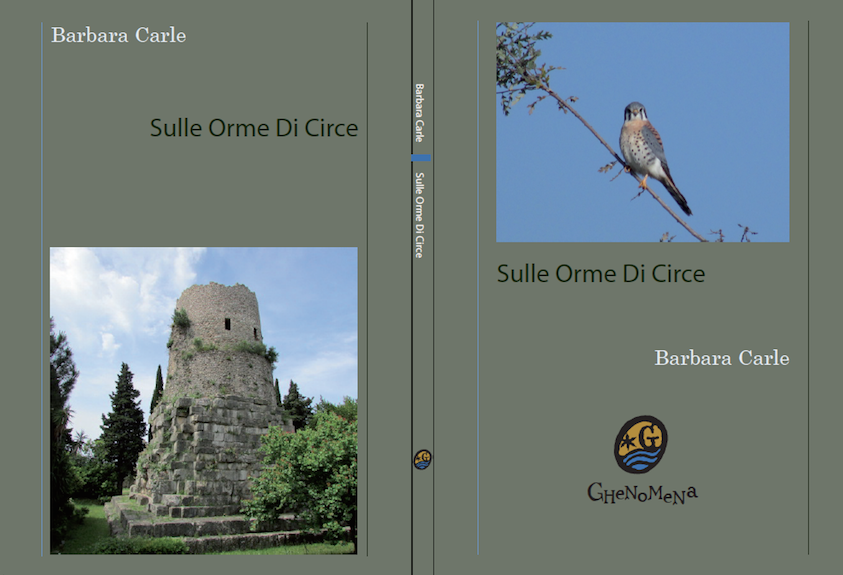843x575 pixels.
Task: Click the Ghenomena wordmark text below the logo
Action: (641, 492)
